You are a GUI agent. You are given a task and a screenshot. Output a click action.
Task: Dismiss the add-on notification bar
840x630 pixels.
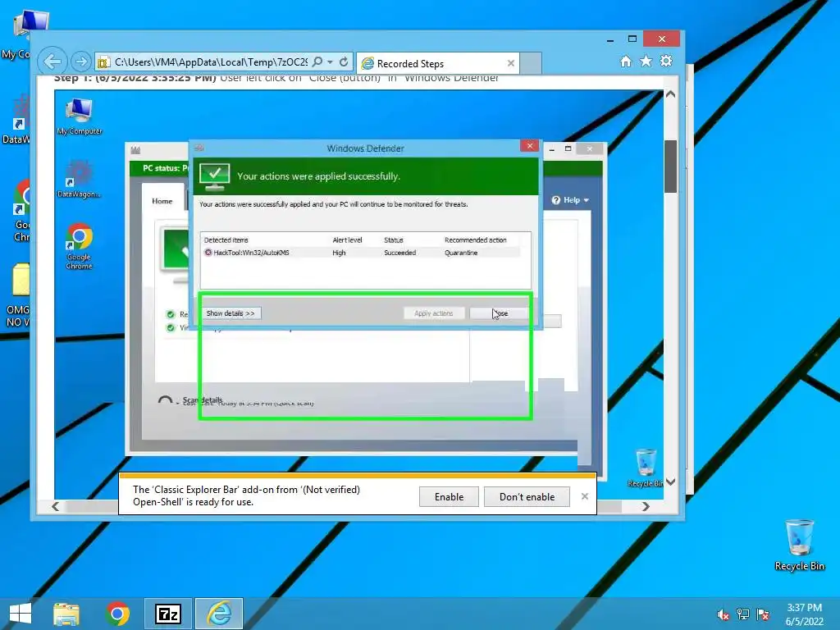point(584,496)
